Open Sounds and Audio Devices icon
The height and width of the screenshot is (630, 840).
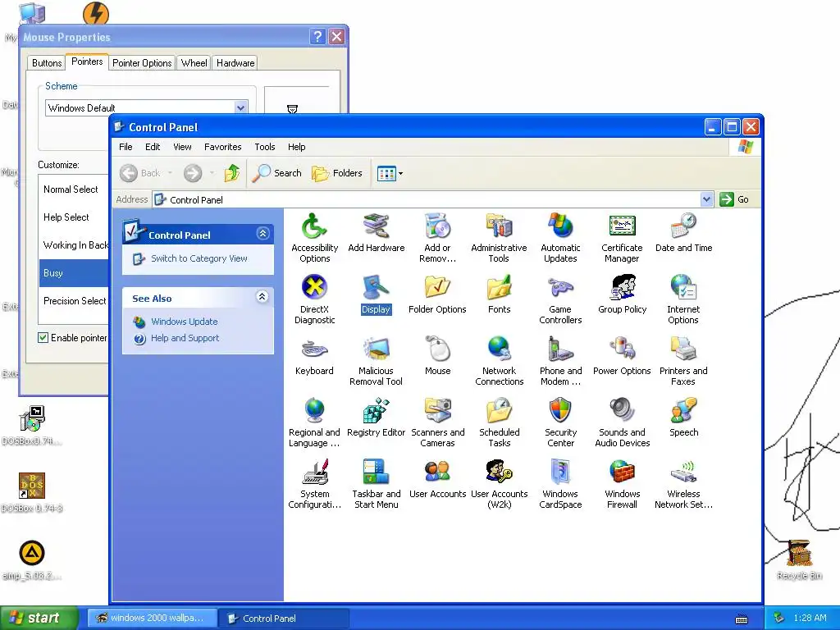(622, 422)
